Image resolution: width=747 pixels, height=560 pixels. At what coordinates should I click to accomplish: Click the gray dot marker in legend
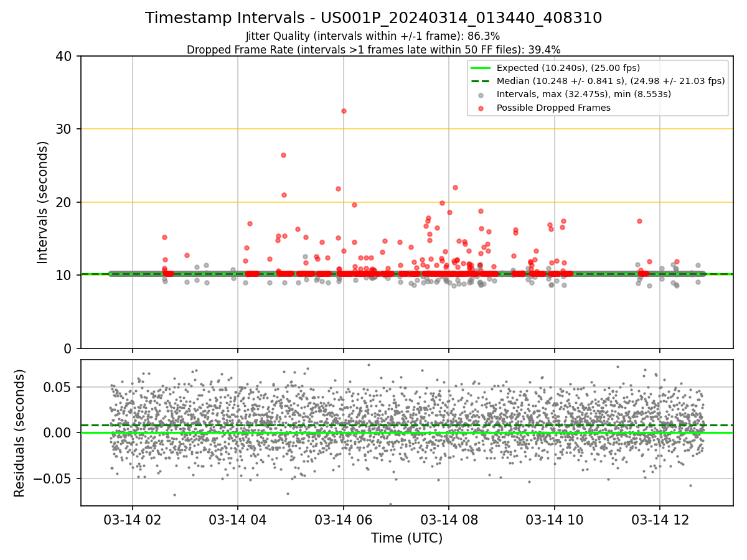point(481,95)
